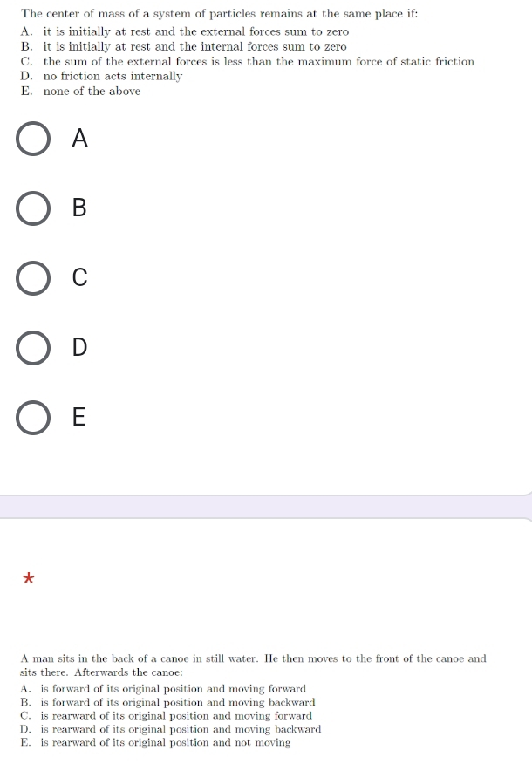Mark the radio circle for answer C

33,278
